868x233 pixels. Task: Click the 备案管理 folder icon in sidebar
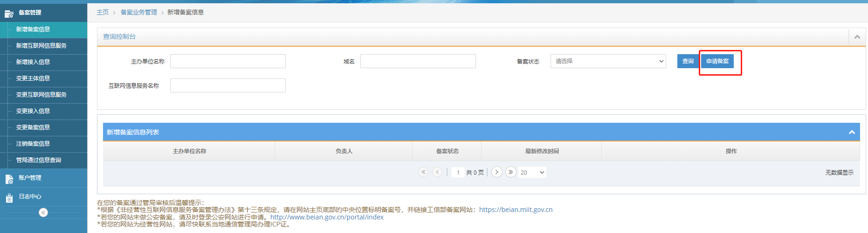9,14
